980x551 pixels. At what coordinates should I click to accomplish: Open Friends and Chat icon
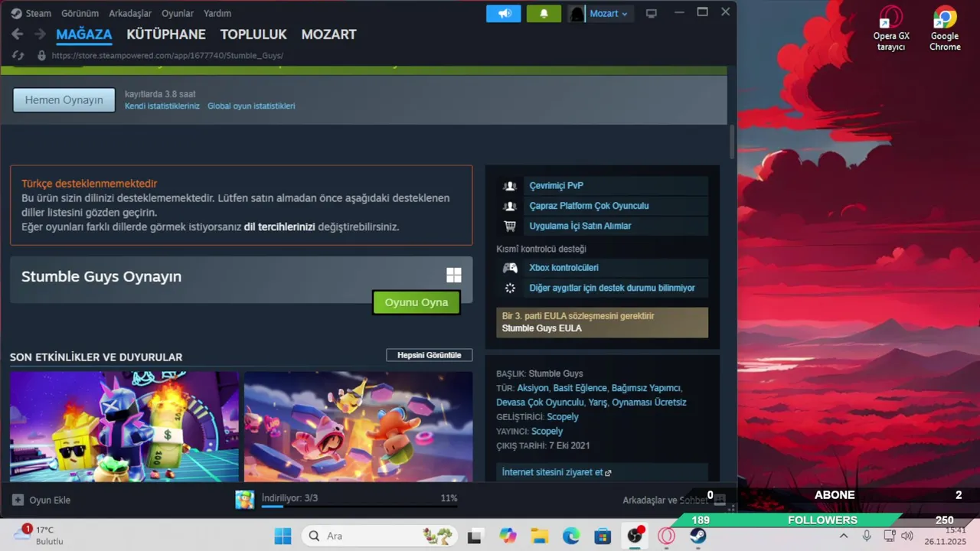tap(719, 500)
